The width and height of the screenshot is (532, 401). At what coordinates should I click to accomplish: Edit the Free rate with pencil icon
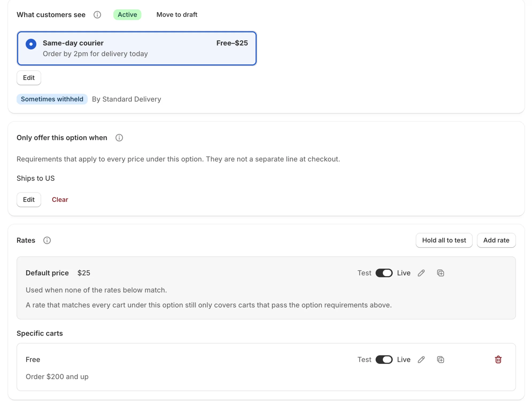coord(421,360)
